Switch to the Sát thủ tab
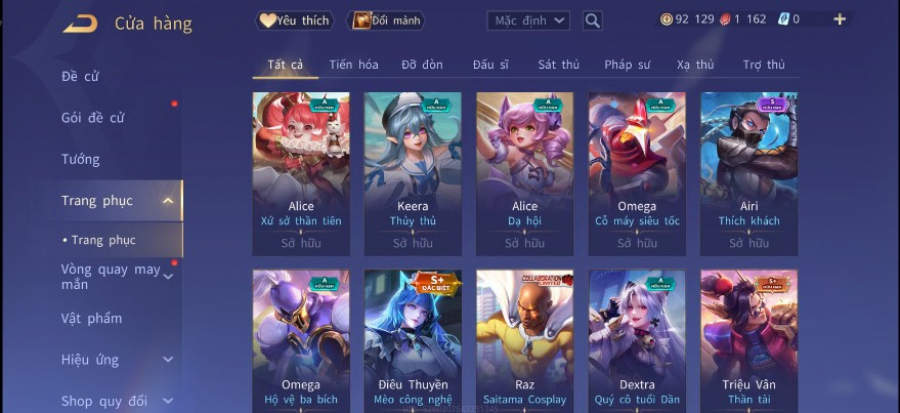Viewport: 900px width, 413px height. coord(558,65)
